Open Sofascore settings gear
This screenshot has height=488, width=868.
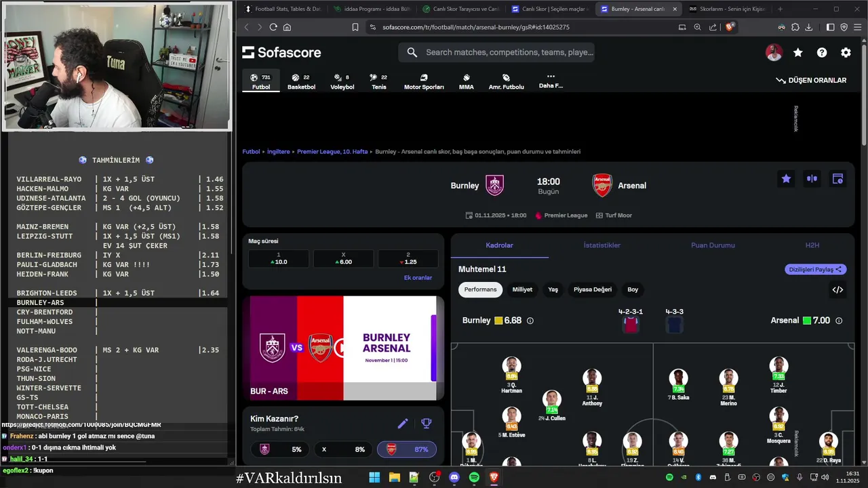click(x=846, y=52)
